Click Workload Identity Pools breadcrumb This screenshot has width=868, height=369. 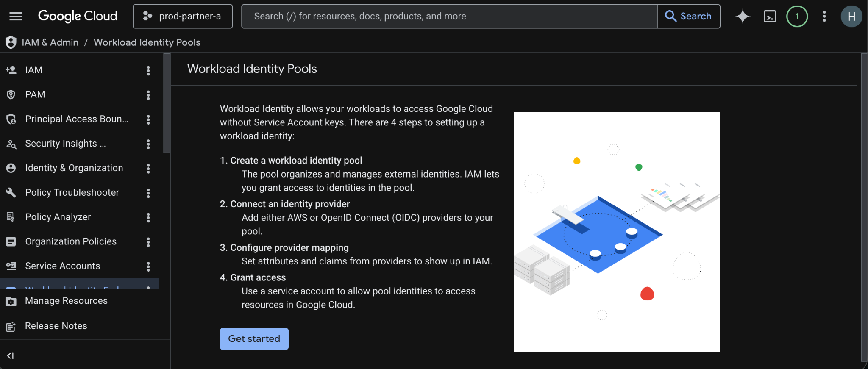pos(147,42)
